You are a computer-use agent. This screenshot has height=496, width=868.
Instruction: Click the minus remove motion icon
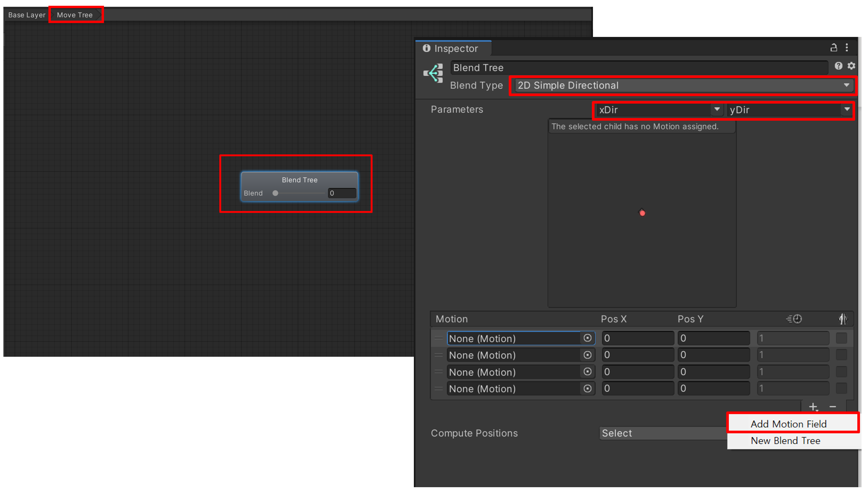click(832, 407)
